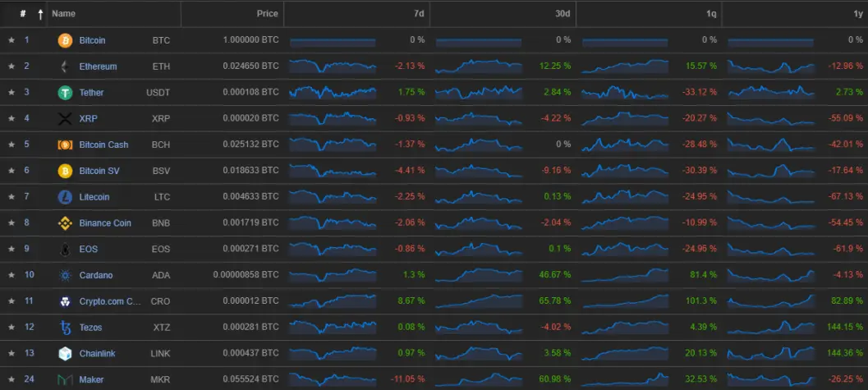Click the Chainlink logo icon
This screenshot has height=390, width=868.
click(x=66, y=354)
